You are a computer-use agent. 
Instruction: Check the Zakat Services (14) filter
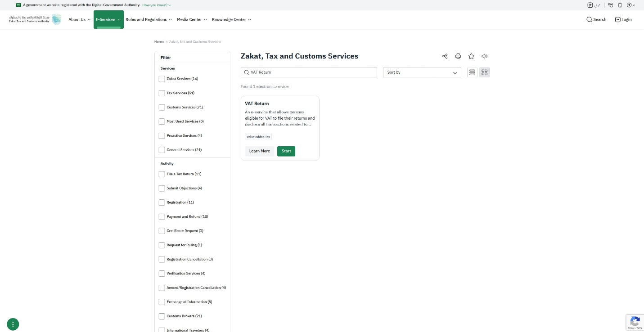[x=162, y=79]
